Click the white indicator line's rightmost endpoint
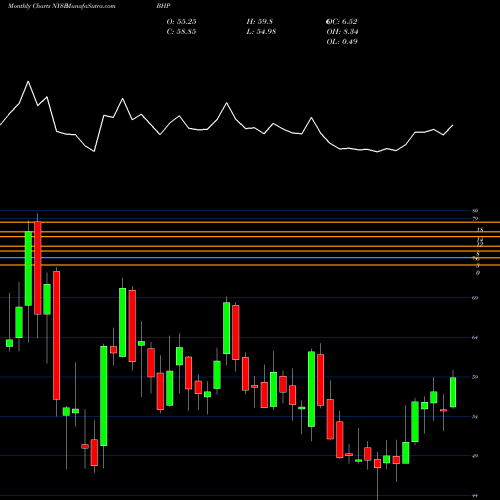 click(x=453, y=125)
